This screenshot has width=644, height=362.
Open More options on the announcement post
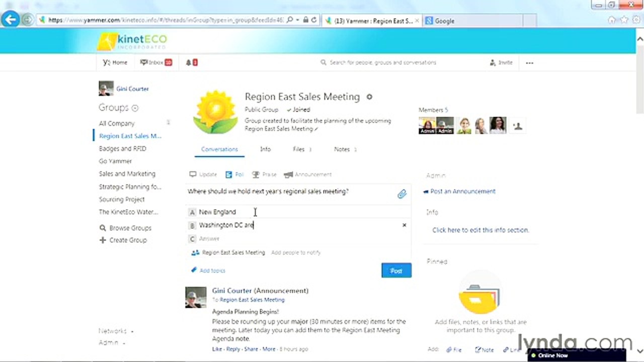tap(269, 349)
